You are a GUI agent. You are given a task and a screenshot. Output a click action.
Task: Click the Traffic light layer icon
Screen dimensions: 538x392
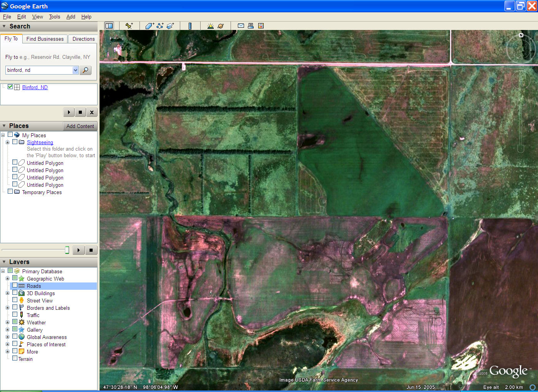[22, 315]
